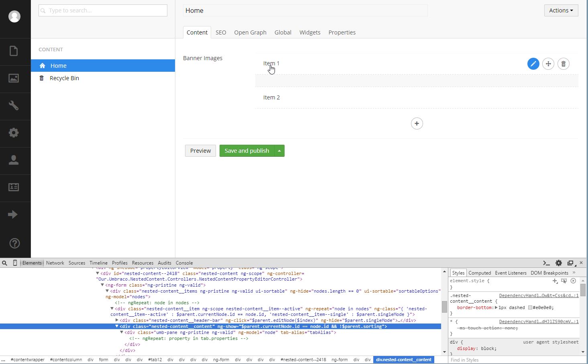Open the DevTools Sources tab
This screenshot has width=588, height=364.
click(77, 263)
